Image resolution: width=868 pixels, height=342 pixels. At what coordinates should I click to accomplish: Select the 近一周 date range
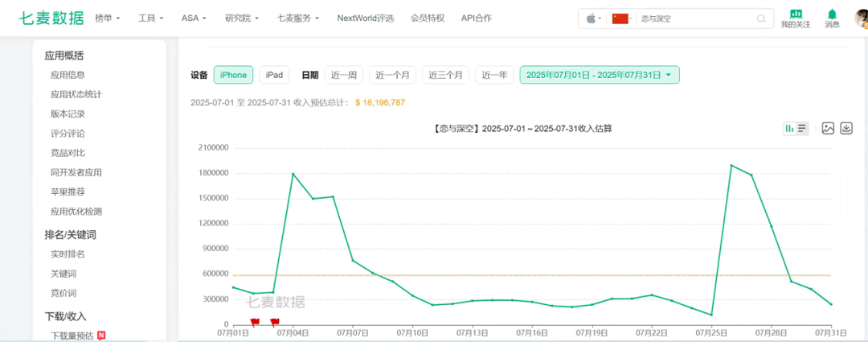click(344, 75)
